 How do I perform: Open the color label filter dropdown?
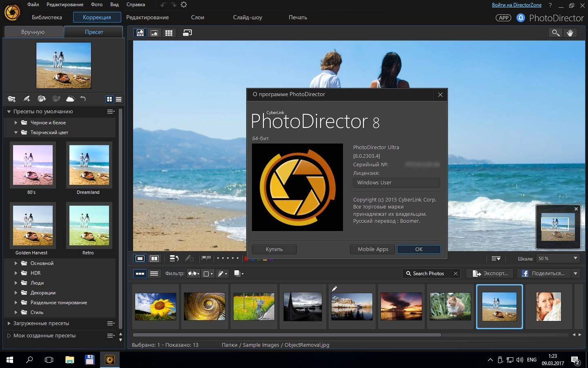pos(208,274)
